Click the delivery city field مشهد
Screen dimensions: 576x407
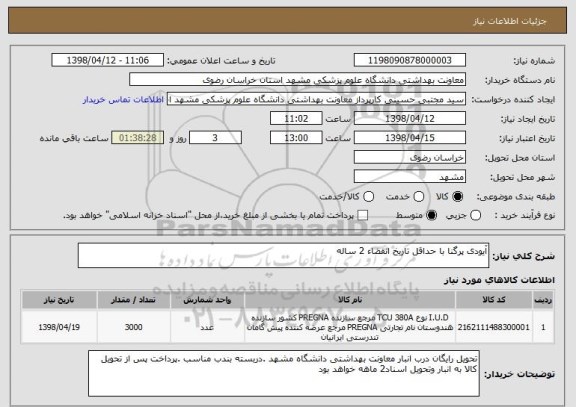[x=410, y=177]
